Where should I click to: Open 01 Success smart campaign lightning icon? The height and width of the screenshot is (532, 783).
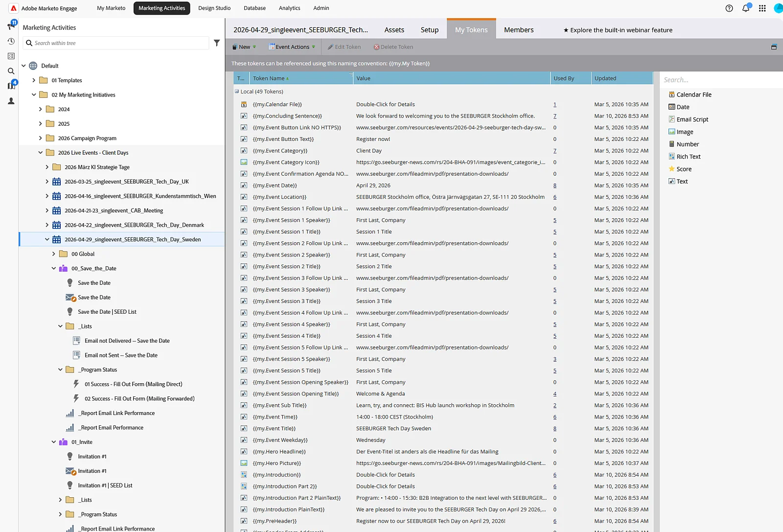click(x=76, y=384)
